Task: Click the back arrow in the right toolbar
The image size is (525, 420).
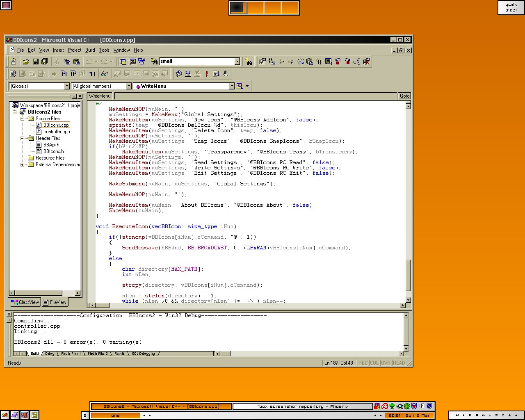Action: pos(281,62)
